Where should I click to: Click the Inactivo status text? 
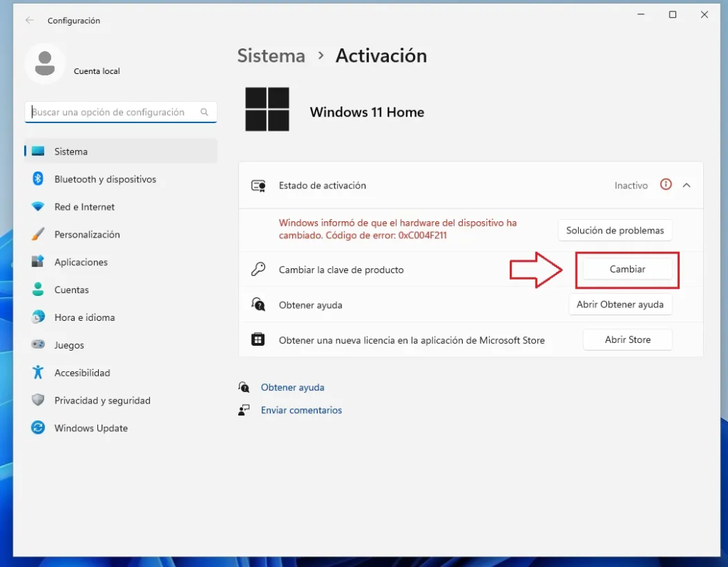click(631, 186)
